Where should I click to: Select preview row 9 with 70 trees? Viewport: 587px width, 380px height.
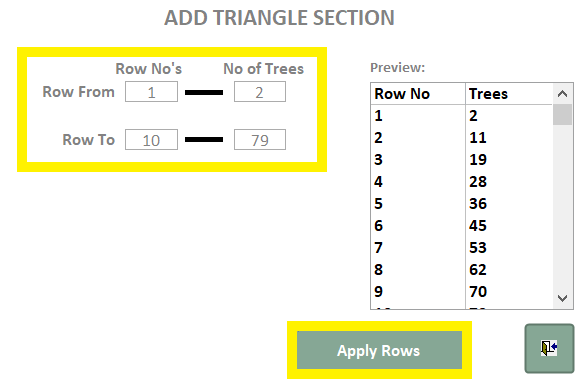click(x=462, y=292)
